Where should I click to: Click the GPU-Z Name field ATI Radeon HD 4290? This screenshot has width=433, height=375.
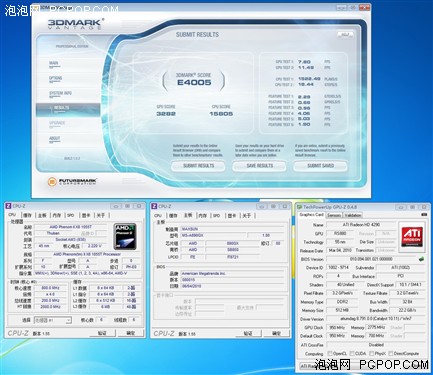(361, 225)
